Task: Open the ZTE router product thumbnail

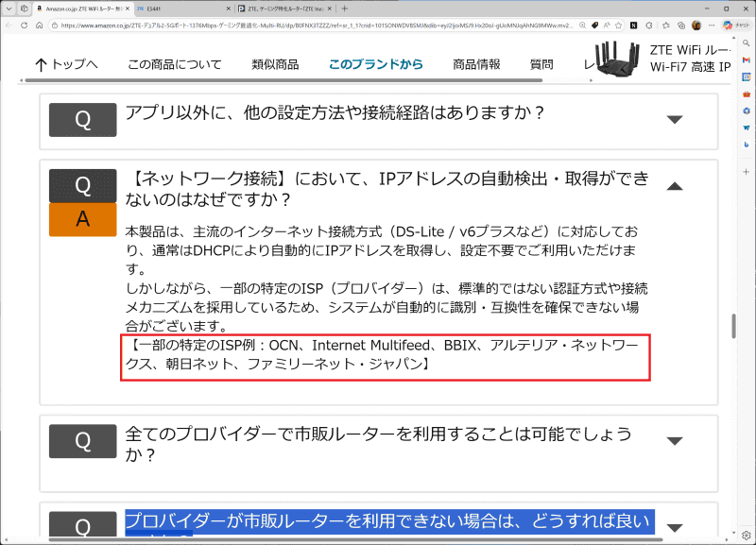Action: (617, 59)
